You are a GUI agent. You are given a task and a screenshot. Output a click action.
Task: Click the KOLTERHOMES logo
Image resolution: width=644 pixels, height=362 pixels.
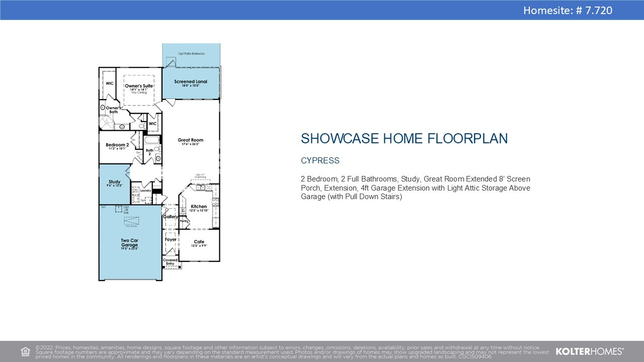click(x=589, y=351)
